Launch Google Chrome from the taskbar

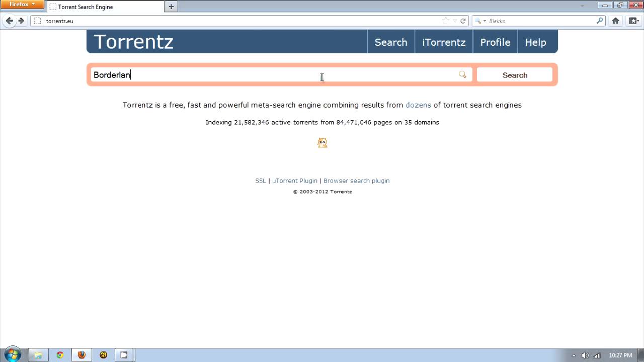click(60, 355)
